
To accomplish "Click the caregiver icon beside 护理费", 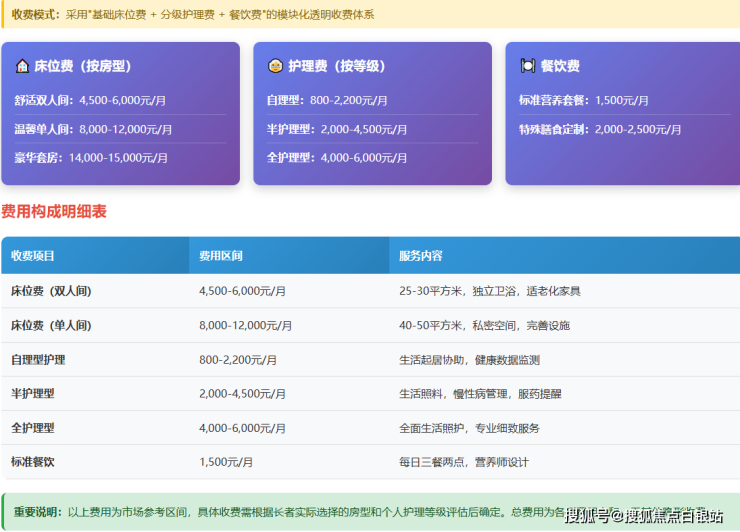I will click(274, 67).
